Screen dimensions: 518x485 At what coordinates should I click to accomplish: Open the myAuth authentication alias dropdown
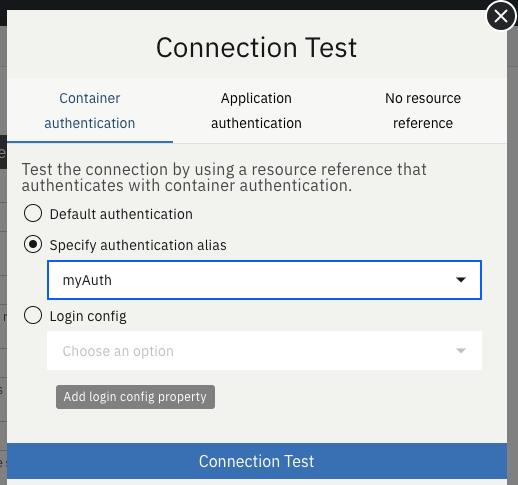pos(264,280)
